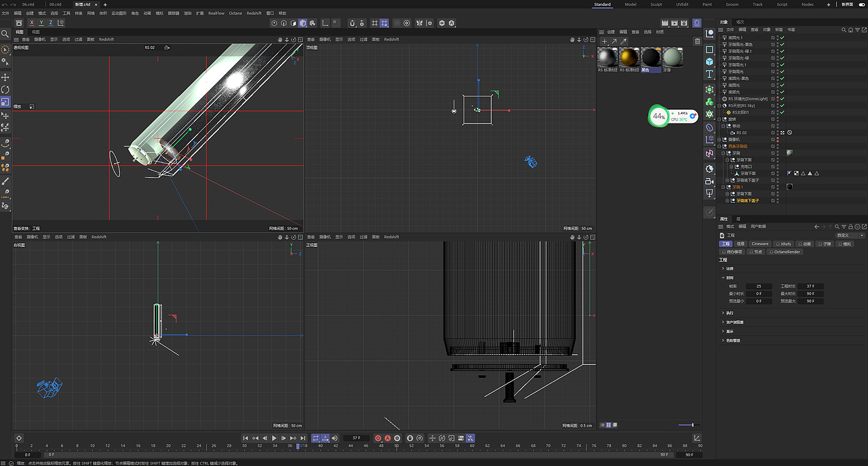
Task: Click the record active objects button
Action: (x=378, y=438)
